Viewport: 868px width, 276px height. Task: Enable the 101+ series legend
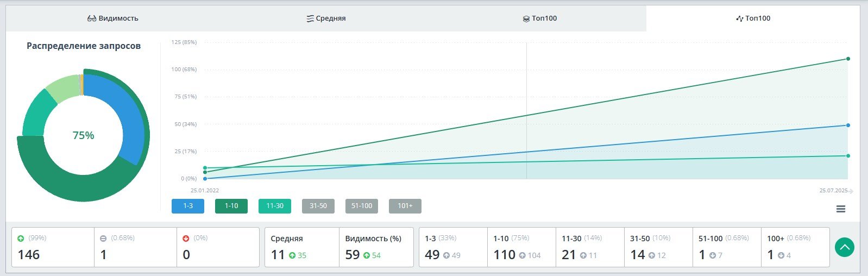(405, 206)
